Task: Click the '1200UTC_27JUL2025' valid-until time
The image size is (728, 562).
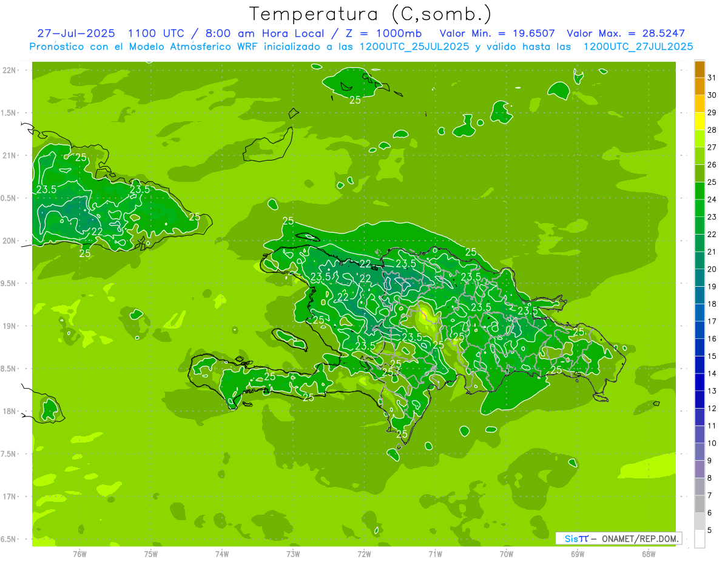Action: [638, 47]
